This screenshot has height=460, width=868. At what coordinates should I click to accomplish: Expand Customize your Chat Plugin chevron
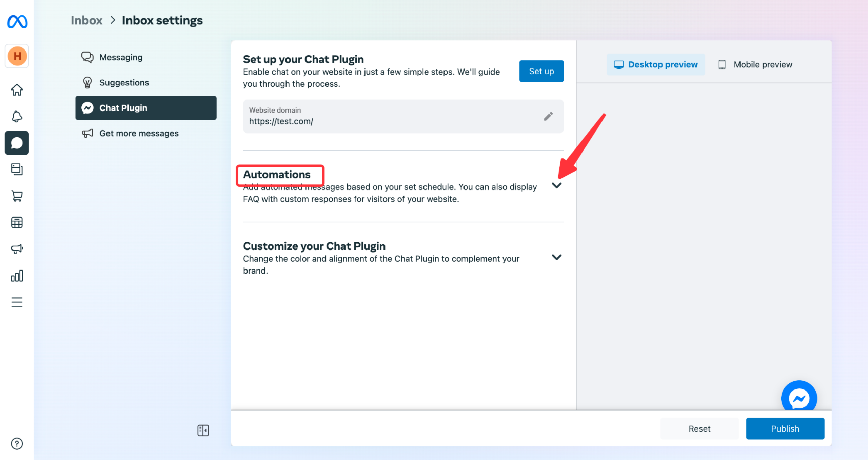(x=556, y=257)
